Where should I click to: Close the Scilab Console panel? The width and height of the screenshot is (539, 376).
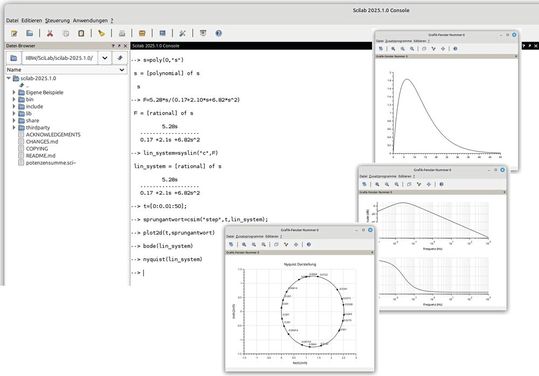click(x=536, y=46)
